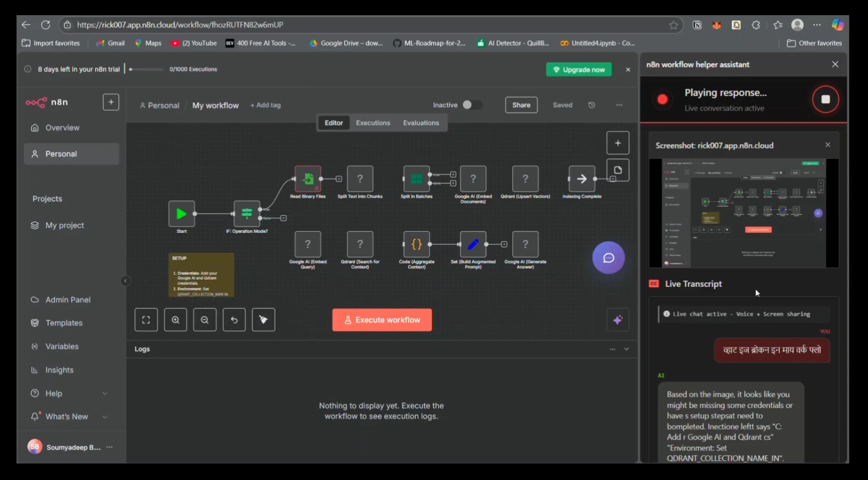This screenshot has width=868, height=480.
Task: Open workflow history clock icon
Action: (592, 105)
